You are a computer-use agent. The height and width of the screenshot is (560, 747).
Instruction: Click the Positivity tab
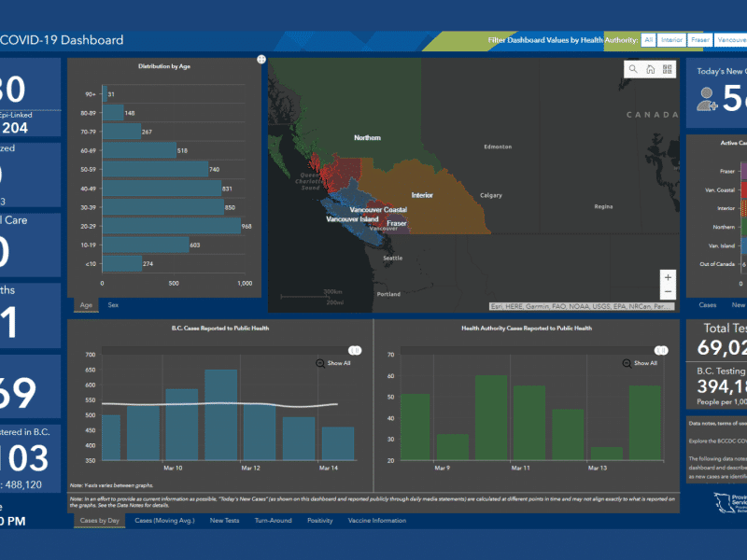320,520
